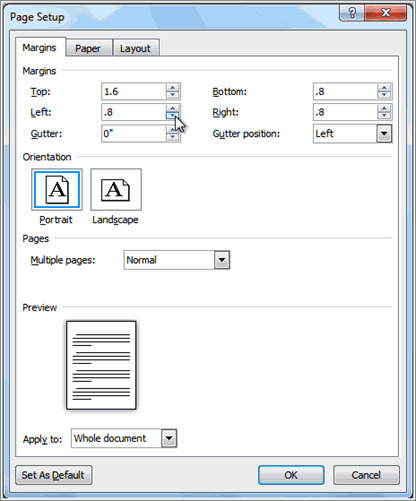Switch to the Paper tab
Viewport: 416px width, 501px height.
pyautogui.click(x=88, y=48)
